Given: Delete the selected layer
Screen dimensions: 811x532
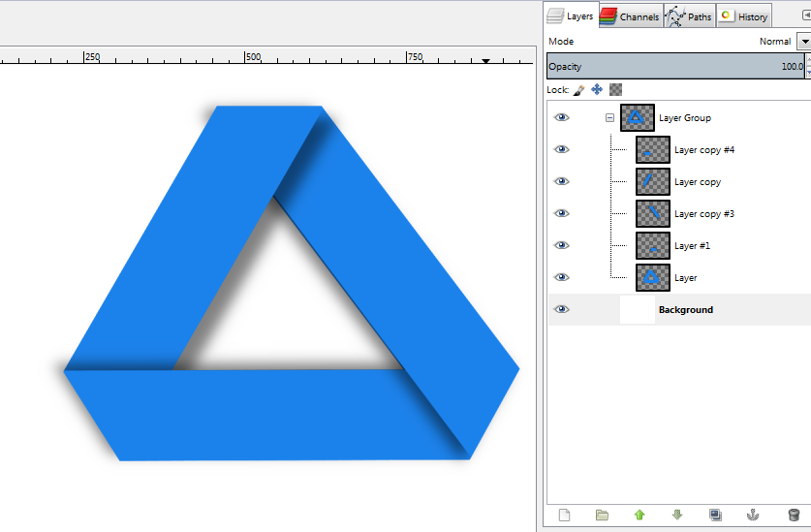Looking at the screenshot, I should [x=794, y=515].
